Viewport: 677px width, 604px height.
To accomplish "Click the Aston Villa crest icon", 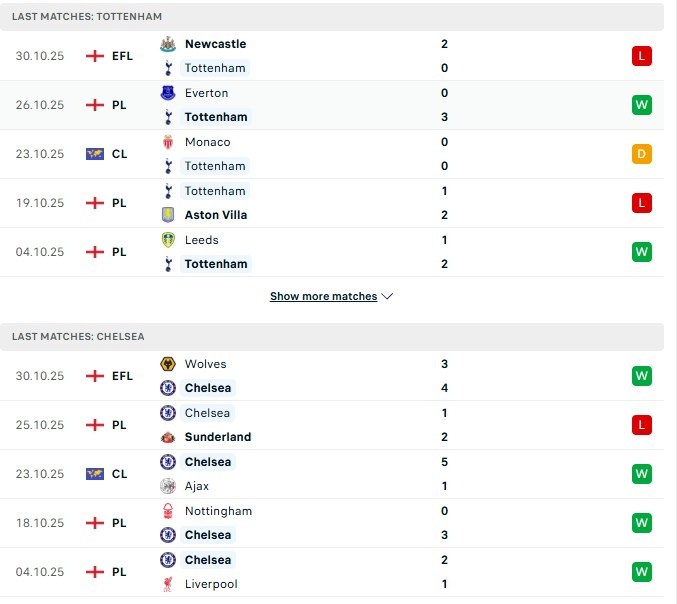I will click(168, 215).
